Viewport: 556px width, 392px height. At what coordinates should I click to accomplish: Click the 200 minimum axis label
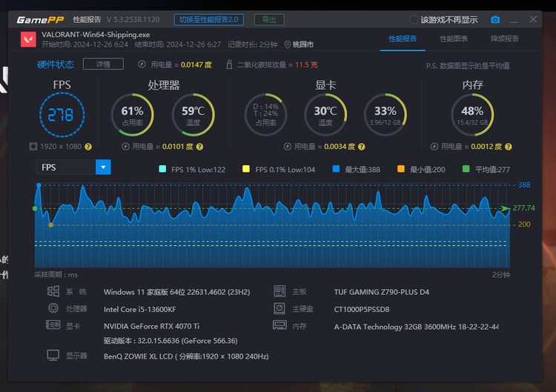[x=524, y=224]
